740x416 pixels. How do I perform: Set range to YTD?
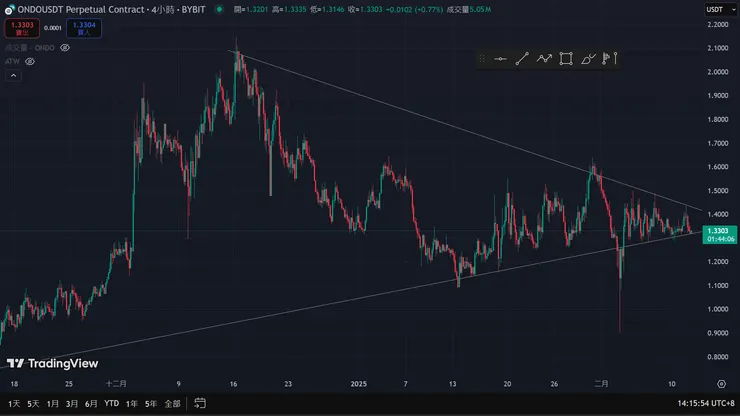coord(111,403)
